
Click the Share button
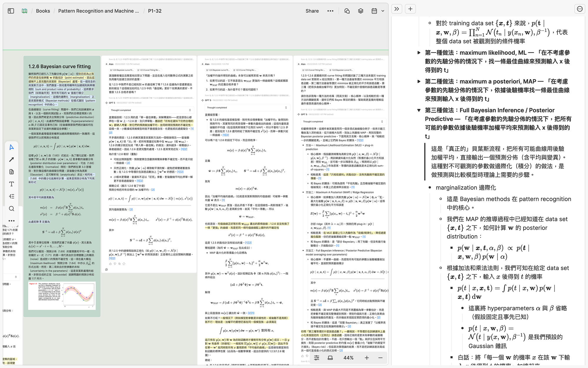pos(312,11)
